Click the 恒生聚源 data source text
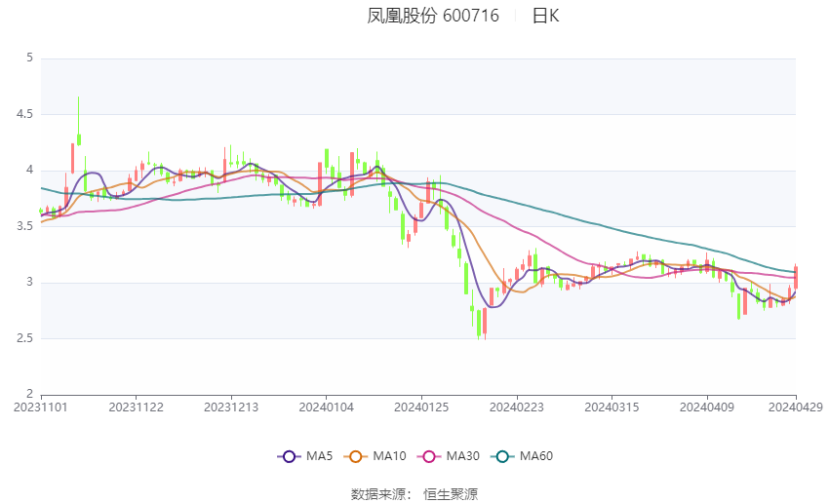The width and height of the screenshot is (829, 504). (451, 494)
